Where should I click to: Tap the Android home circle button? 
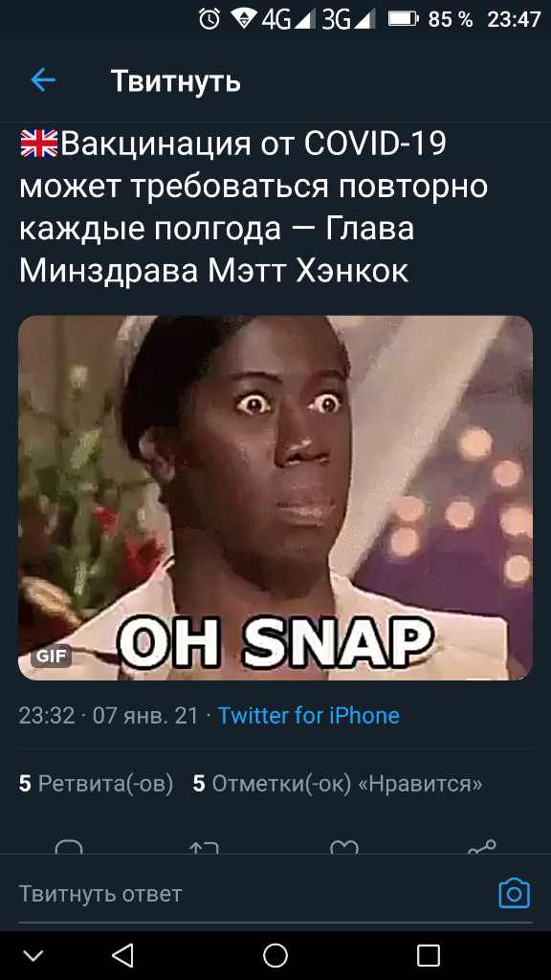tap(275, 955)
